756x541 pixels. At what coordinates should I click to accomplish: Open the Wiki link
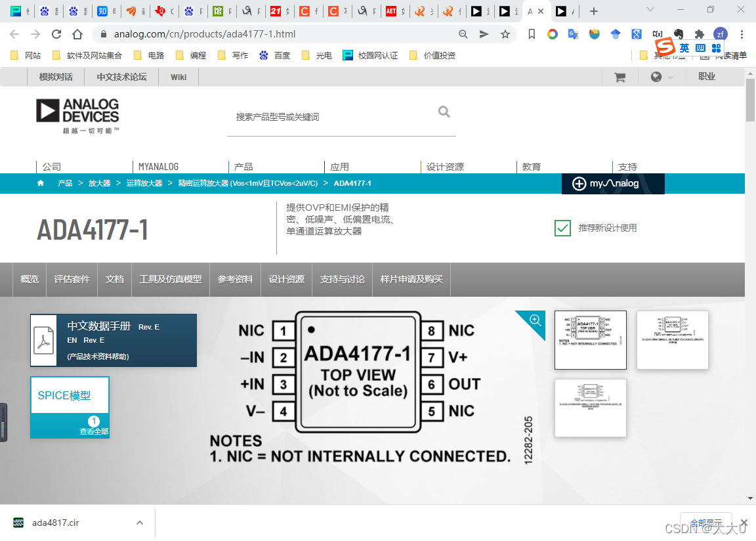178,77
